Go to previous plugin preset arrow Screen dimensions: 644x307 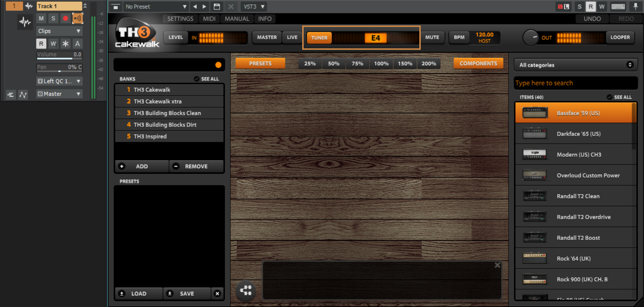click(x=195, y=6)
